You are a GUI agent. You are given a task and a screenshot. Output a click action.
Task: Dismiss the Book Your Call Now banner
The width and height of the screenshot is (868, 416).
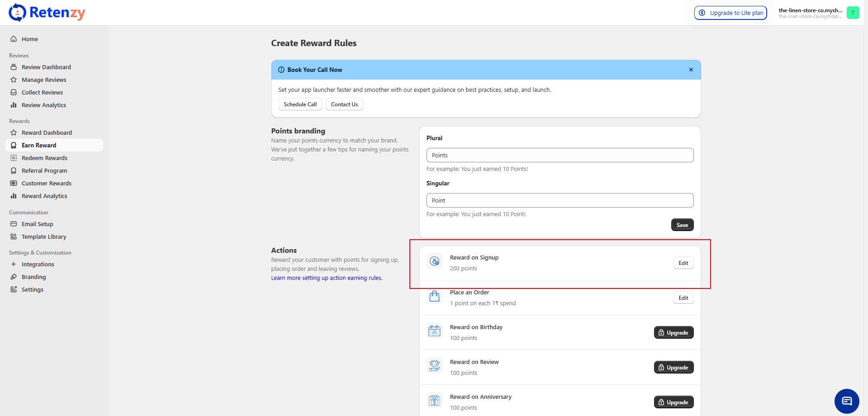tap(691, 70)
